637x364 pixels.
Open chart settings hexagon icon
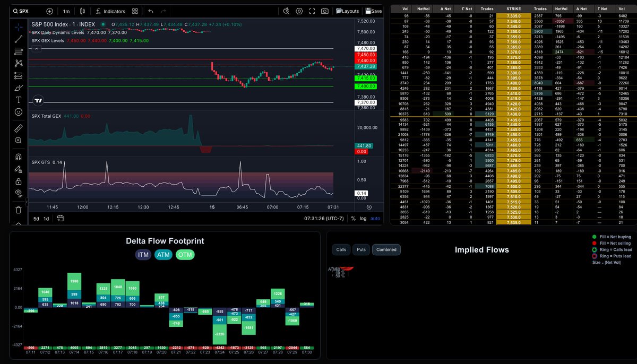299,11
